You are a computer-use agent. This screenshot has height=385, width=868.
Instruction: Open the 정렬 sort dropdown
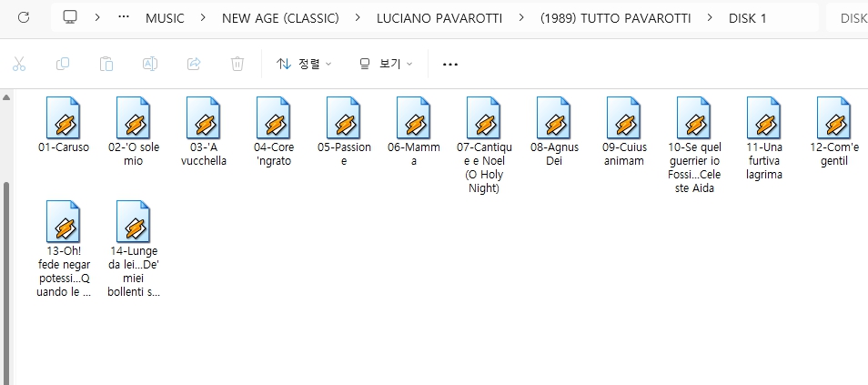pyautogui.click(x=304, y=64)
